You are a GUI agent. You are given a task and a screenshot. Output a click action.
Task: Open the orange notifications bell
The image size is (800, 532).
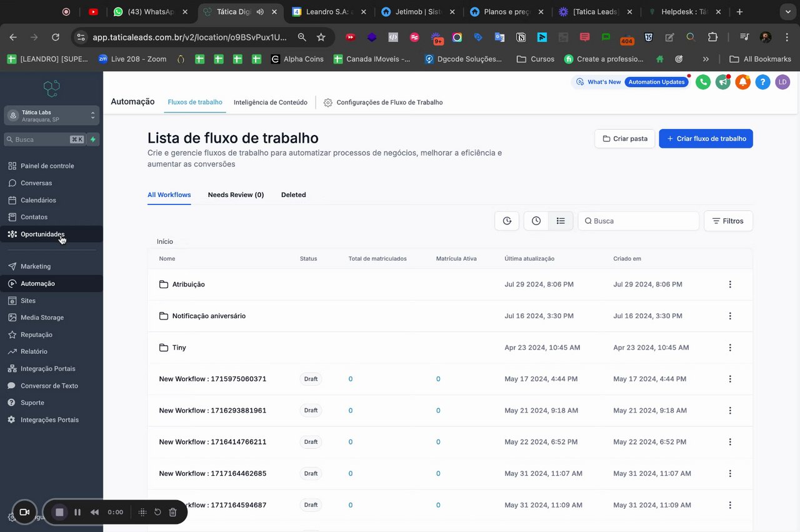pos(742,82)
